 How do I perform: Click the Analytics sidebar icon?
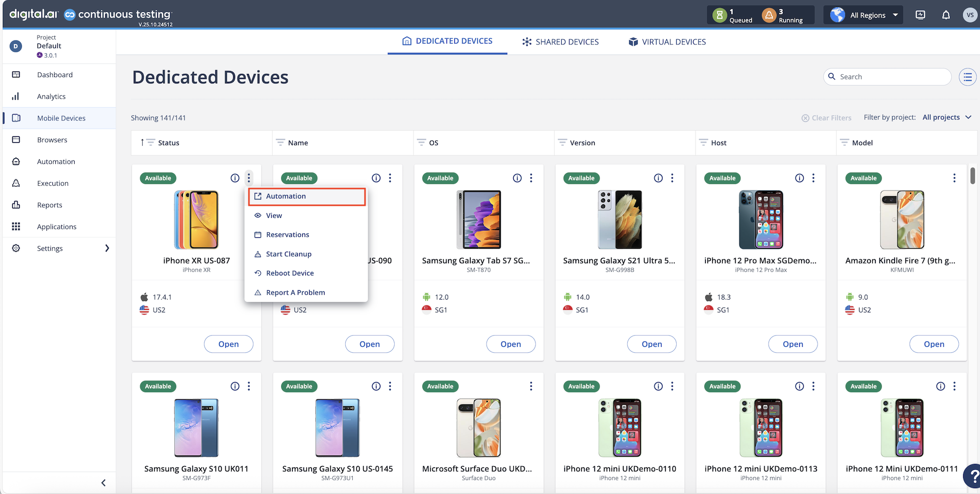click(x=16, y=96)
